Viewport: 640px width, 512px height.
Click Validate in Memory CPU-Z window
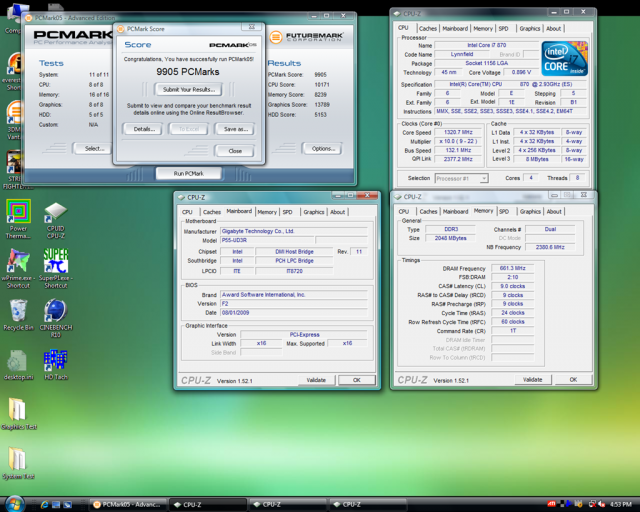click(533, 380)
